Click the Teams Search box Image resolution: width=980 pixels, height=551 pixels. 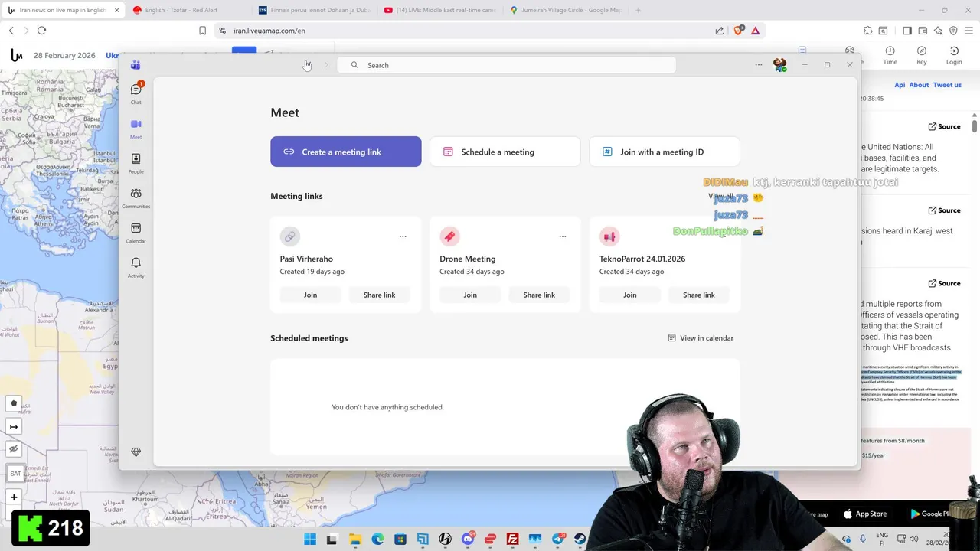[x=506, y=65]
